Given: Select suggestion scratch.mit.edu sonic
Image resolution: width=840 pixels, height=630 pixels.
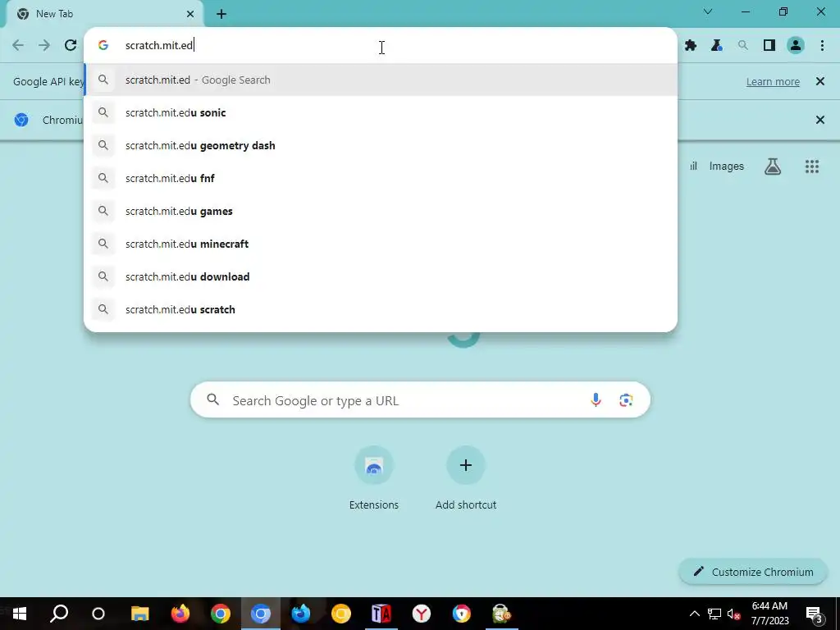Looking at the screenshot, I should pos(381,112).
